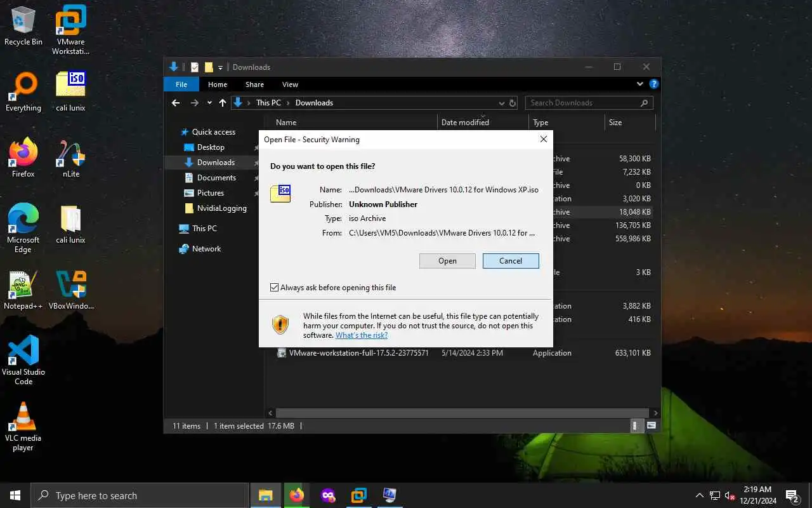Viewport: 812px width, 508px height.
Task: Click the chevron between This PC and Downloads
Action: coord(288,103)
